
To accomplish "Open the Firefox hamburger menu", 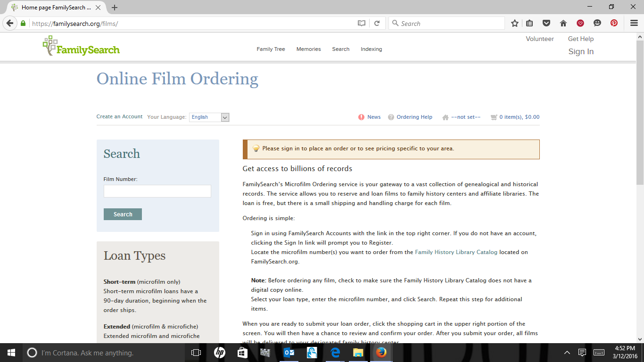I will 634,23.
